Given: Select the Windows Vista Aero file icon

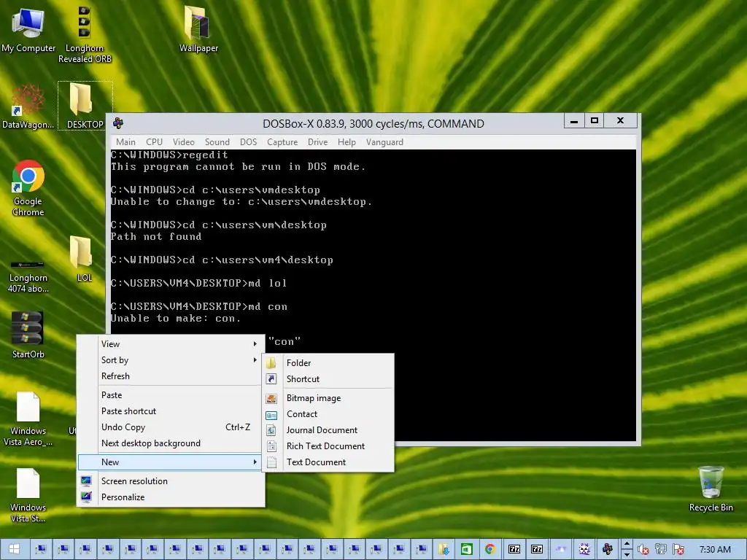Looking at the screenshot, I should click(28, 419).
